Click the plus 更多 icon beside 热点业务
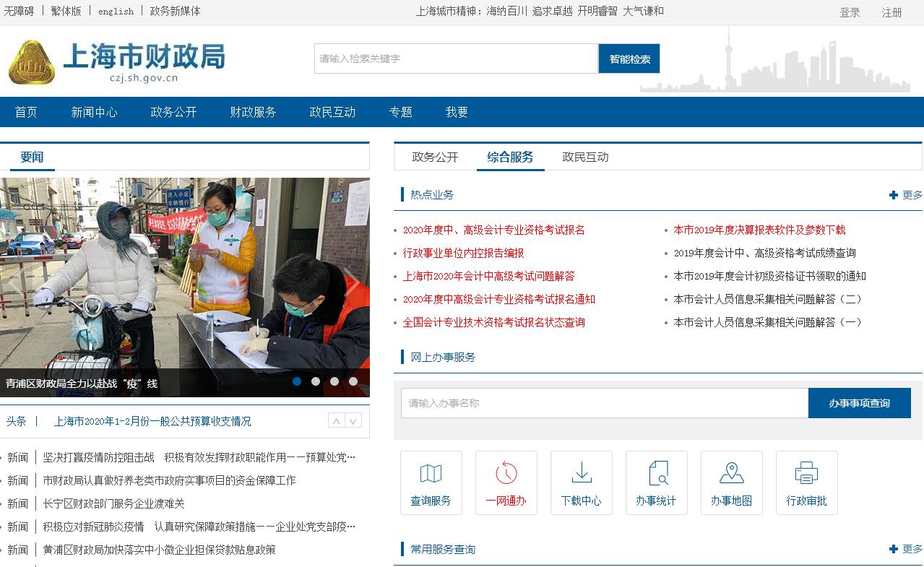 pyautogui.click(x=894, y=195)
